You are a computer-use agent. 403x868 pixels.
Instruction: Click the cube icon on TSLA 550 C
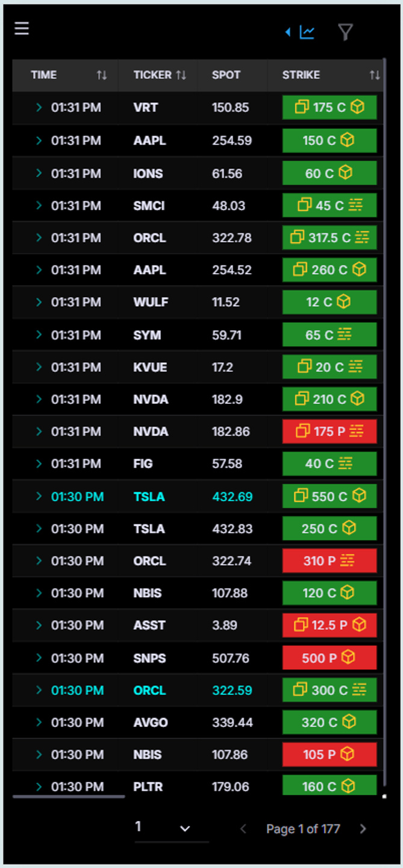(x=359, y=496)
